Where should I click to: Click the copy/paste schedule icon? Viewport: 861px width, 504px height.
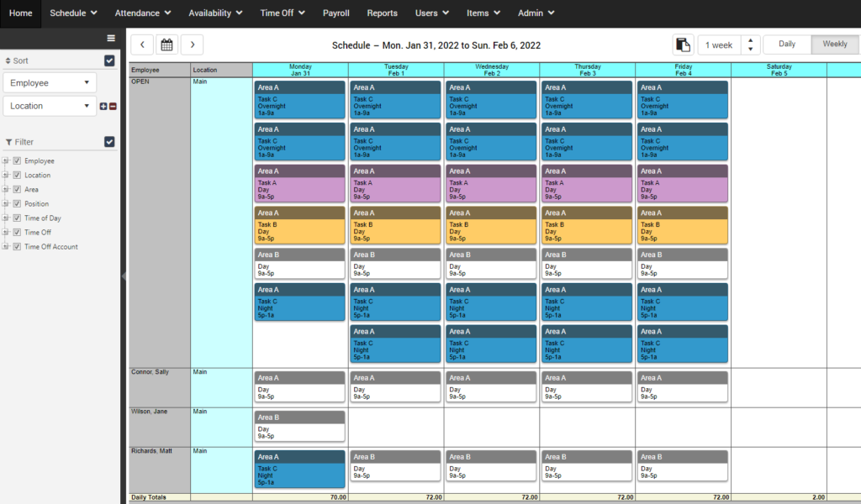point(683,45)
